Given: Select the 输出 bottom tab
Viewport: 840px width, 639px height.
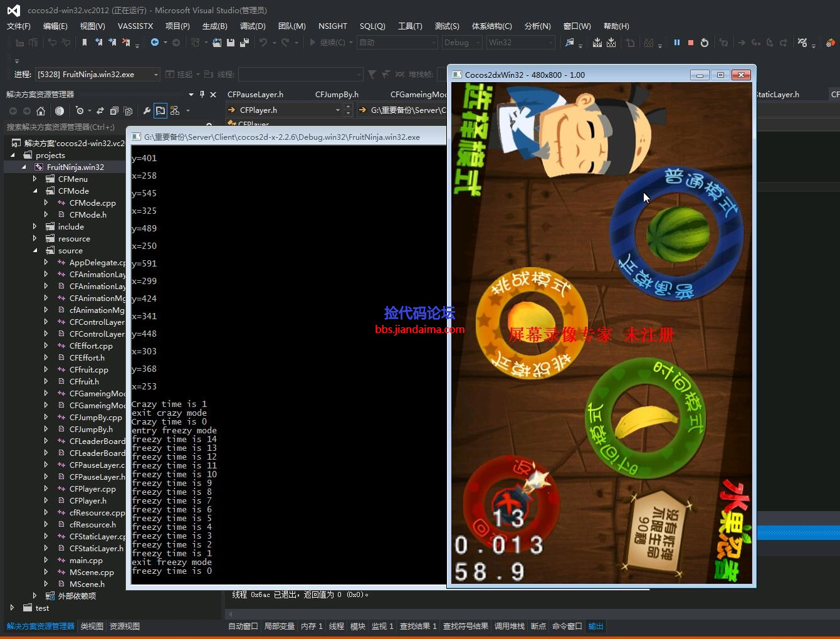Looking at the screenshot, I should pos(596,626).
